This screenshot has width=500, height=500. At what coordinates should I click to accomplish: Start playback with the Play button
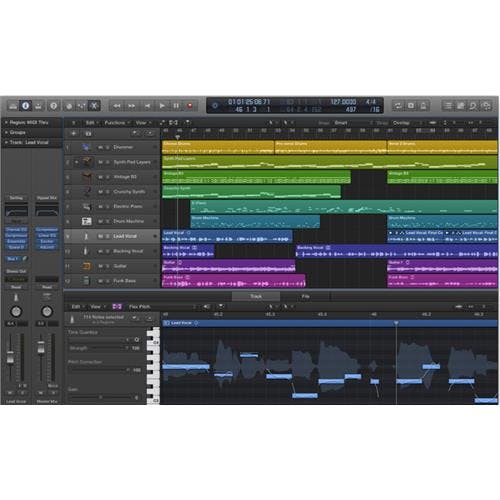coord(162,106)
